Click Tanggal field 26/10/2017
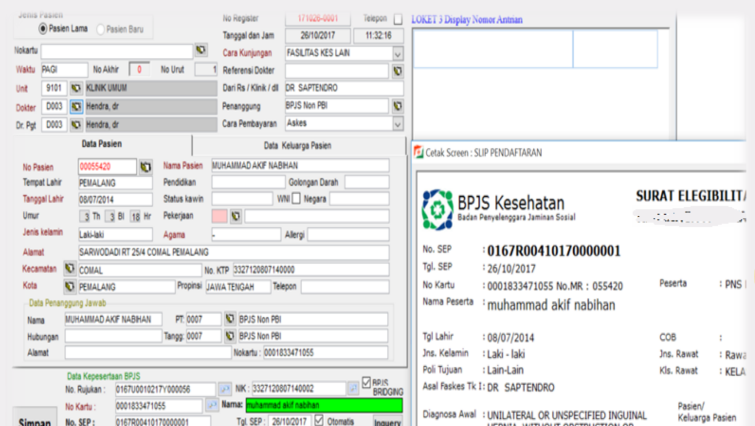The height and width of the screenshot is (426, 755). pos(318,36)
